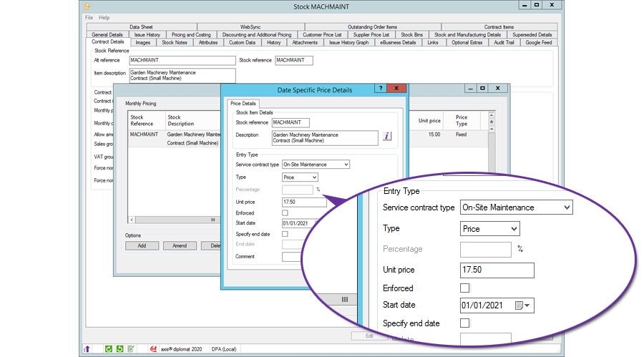Open Discounting and Additional Pricing tab

[x=257, y=35]
